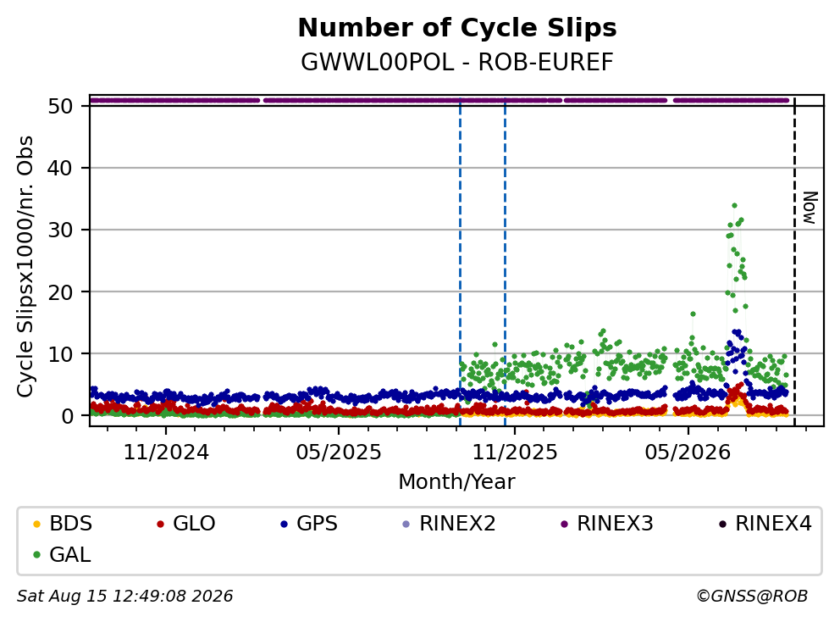Click the RINEX4 legend entry

765,524
